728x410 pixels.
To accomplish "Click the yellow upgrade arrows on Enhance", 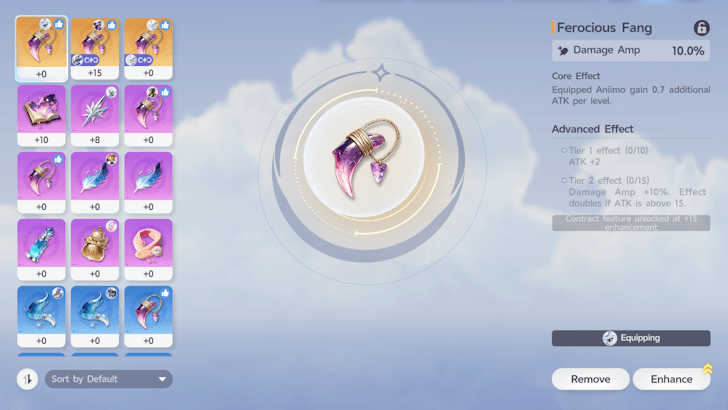I will pyautogui.click(x=708, y=369).
